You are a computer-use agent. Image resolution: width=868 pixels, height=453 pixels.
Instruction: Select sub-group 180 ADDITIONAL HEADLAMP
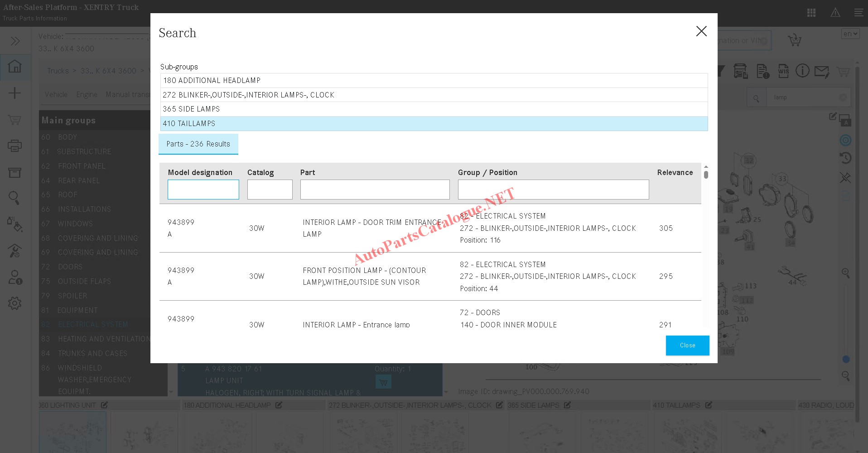434,80
